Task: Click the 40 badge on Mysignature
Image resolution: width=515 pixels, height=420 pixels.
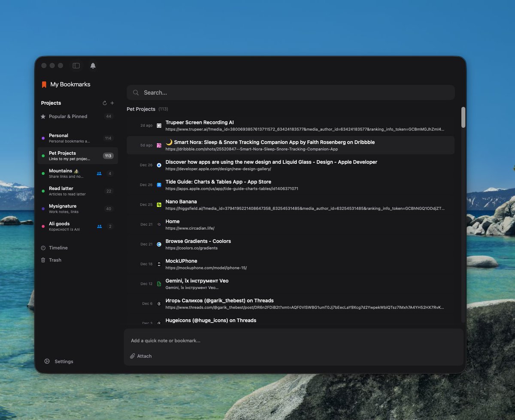Action: [109, 209]
